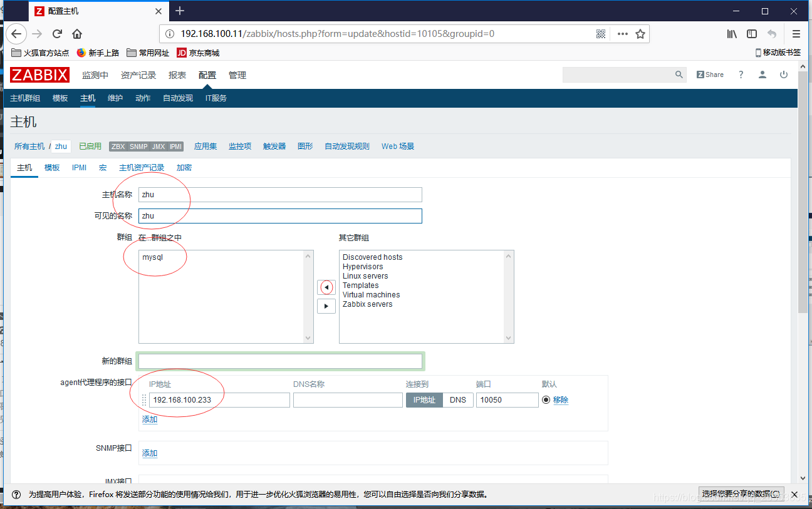Open 新手上路 Firefox bookmark
The height and width of the screenshot is (509, 812).
tap(98, 53)
